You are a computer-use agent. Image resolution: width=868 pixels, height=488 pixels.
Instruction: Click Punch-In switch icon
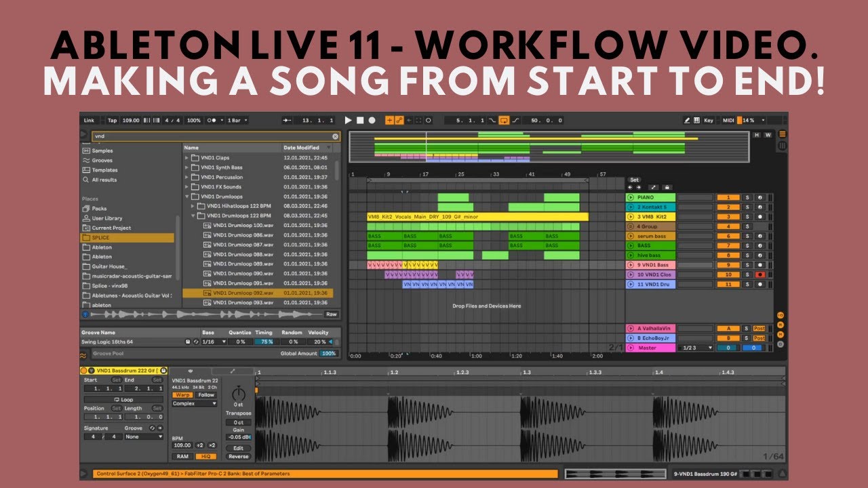492,120
